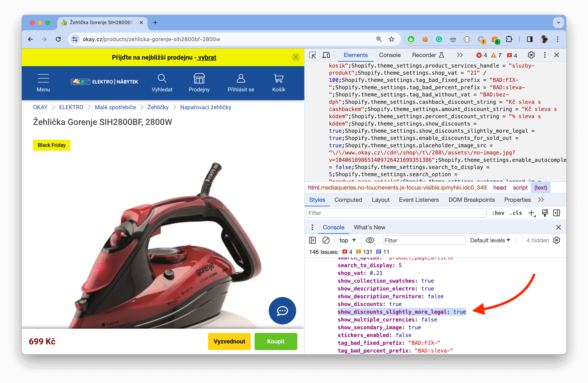This screenshot has height=383, width=588.
Task: Click the Napařovací žehličky breadcrumb link
Action: pos(206,107)
